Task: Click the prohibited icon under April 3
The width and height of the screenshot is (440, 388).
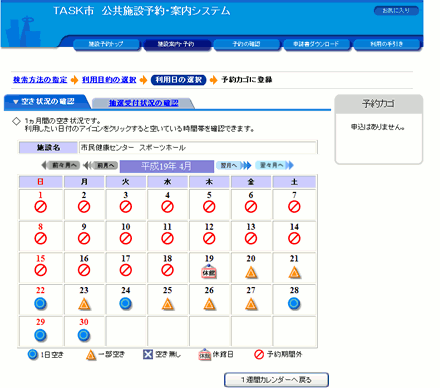Action: pos(126,207)
